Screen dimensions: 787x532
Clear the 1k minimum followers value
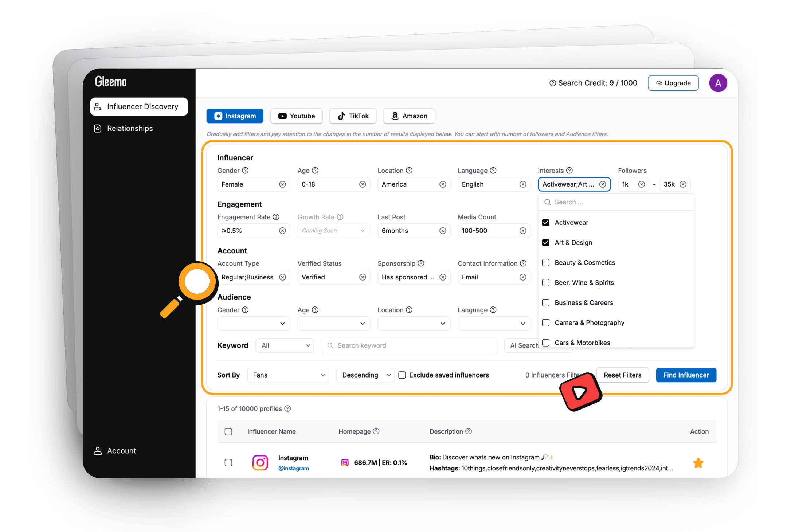(x=642, y=184)
